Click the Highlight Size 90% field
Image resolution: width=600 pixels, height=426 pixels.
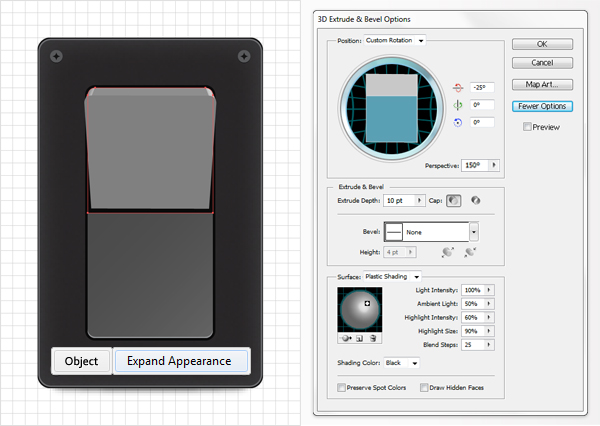click(x=473, y=331)
